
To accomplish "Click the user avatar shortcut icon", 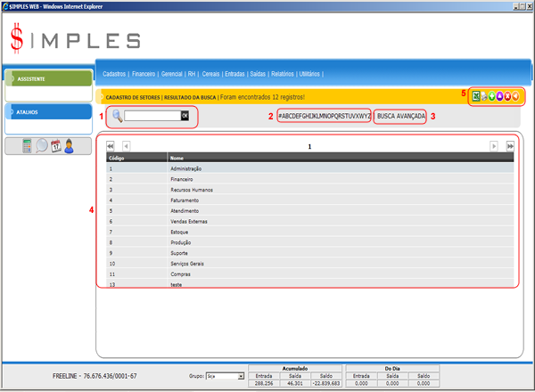I will tap(69, 146).
